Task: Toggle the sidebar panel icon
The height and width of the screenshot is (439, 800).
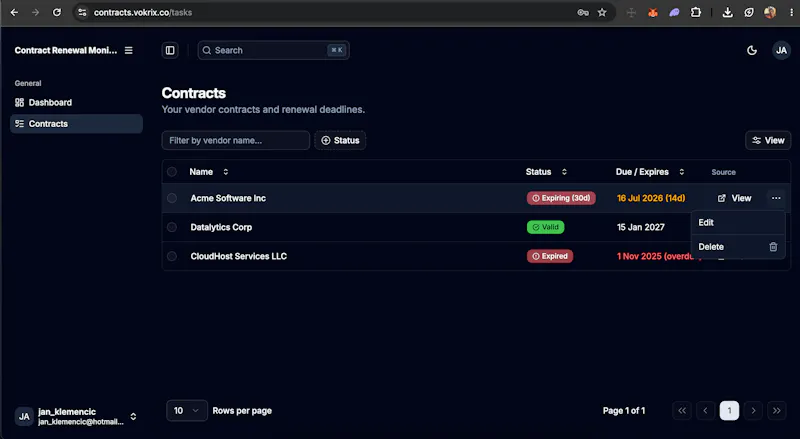Action: pos(170,50)
